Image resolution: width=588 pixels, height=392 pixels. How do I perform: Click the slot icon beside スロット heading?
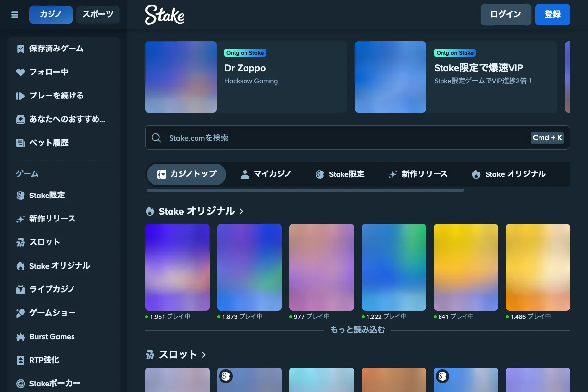coord(150,354)
